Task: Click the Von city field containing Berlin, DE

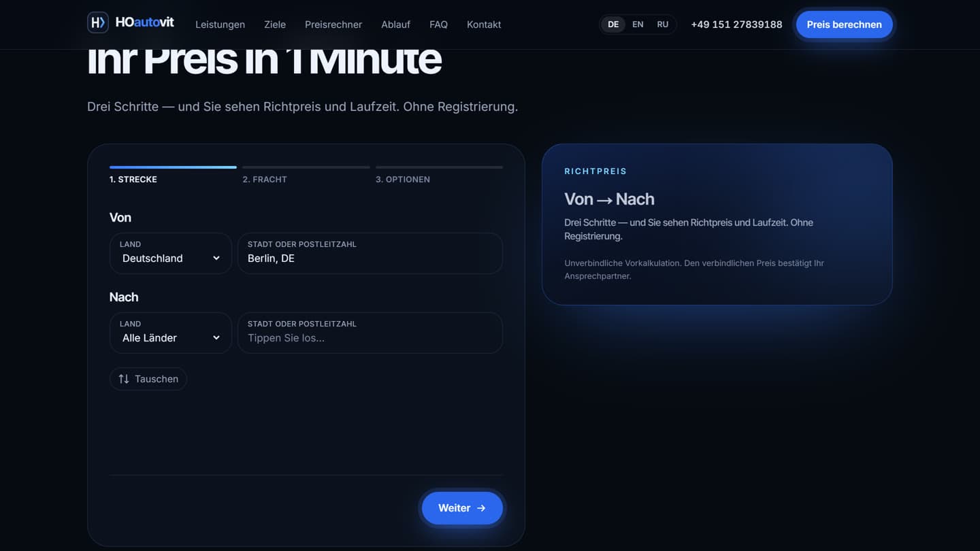Action: [370, 254]
